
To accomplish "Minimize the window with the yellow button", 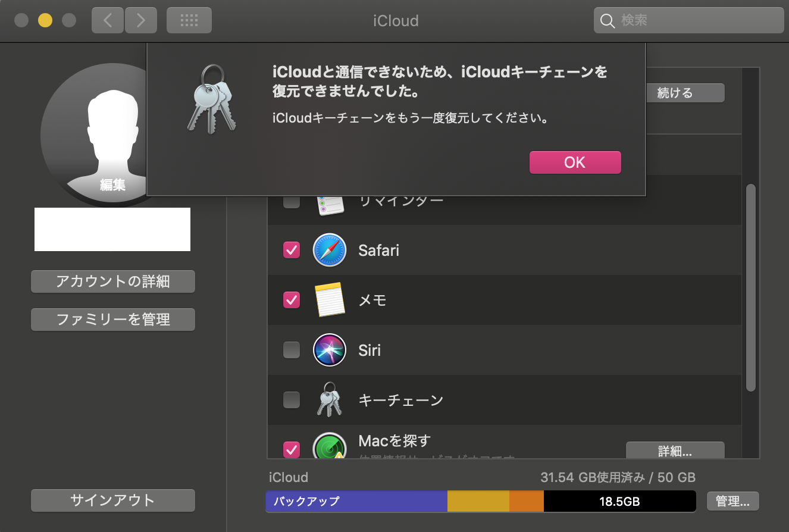I will click(x=45, y=20).
